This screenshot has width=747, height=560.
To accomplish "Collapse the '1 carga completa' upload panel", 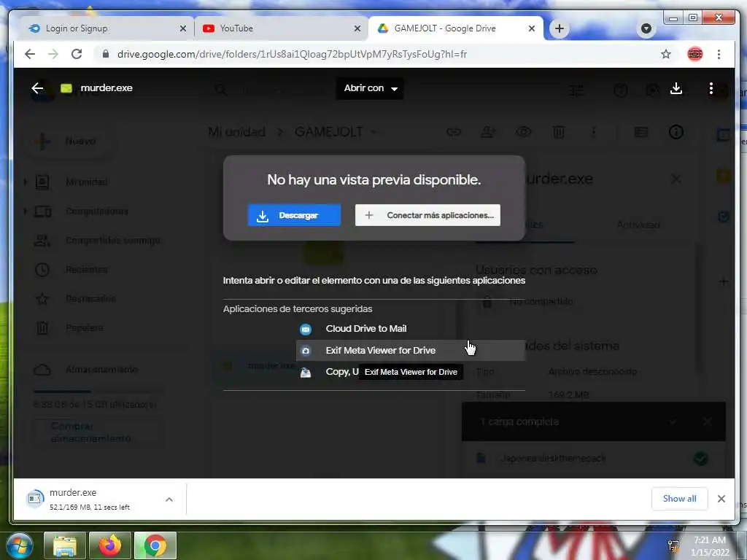I will pos(673,421).
